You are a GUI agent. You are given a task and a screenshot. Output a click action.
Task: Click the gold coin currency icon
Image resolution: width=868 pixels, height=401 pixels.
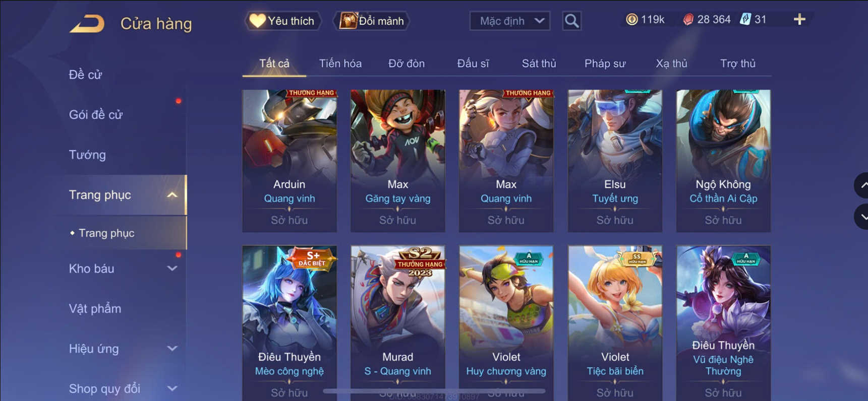(631, 20)
